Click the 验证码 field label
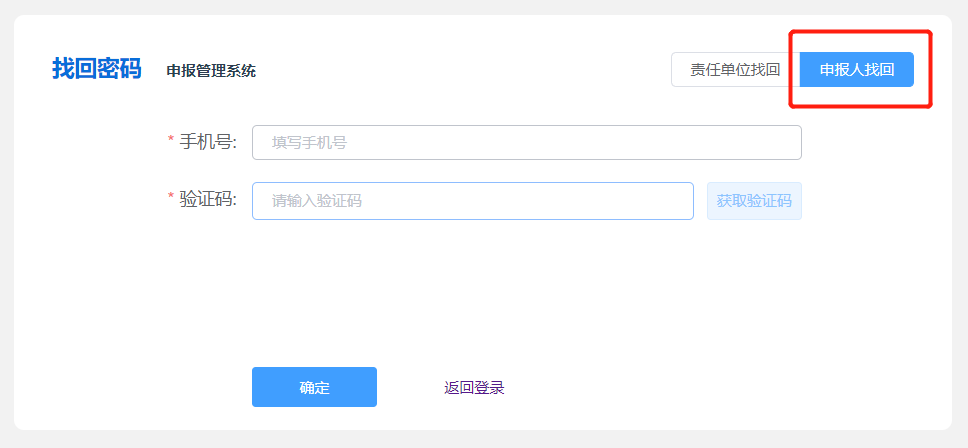 pyautogui.click(x=208, y=200)
